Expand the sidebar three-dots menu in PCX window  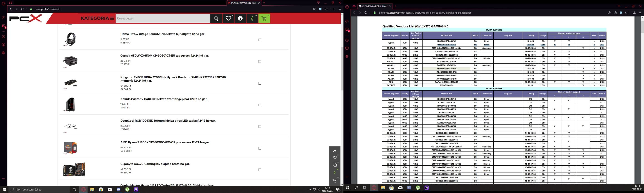[x=3, y=179]
